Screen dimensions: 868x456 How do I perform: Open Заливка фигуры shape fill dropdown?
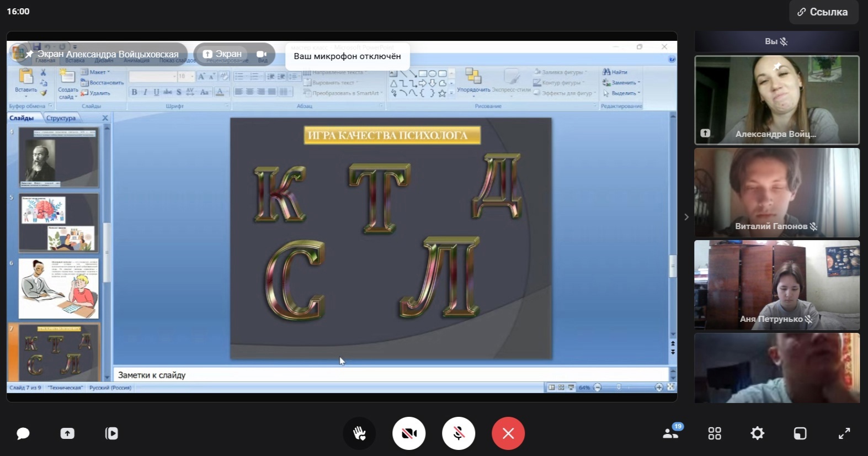click(561, 72)
